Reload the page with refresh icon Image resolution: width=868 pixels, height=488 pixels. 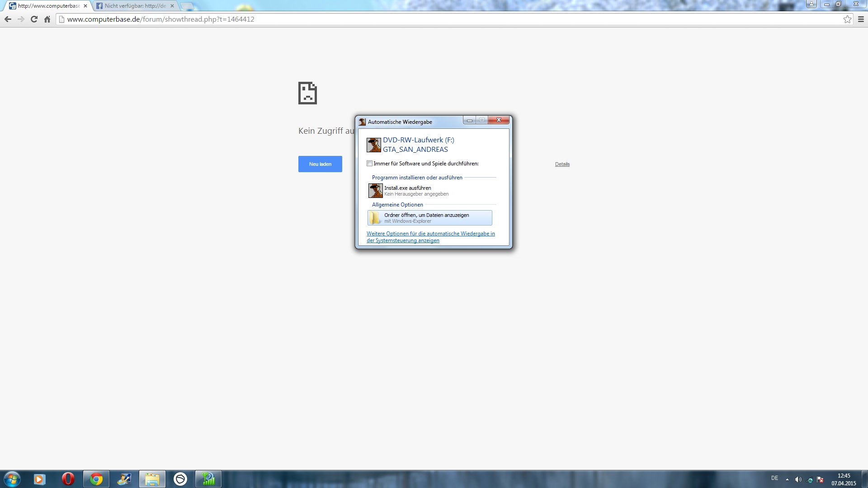pyautogui.click(x=34, y=19)
